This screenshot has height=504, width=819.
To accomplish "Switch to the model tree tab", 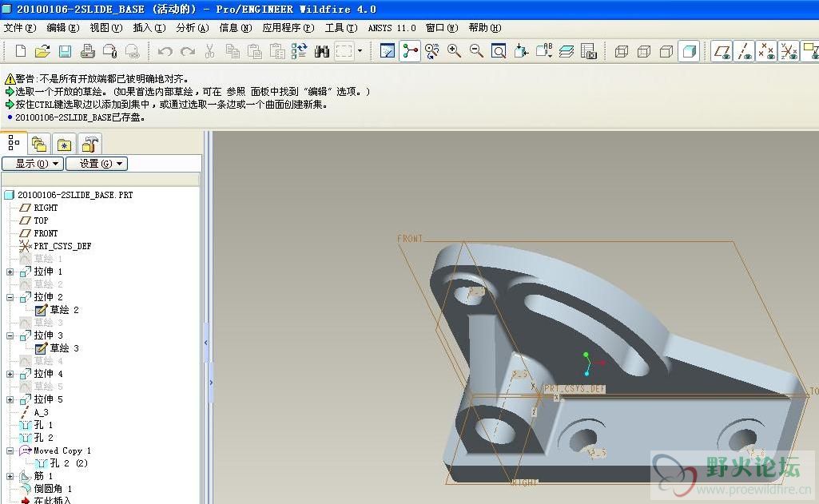I will click(x=14, y=143).
